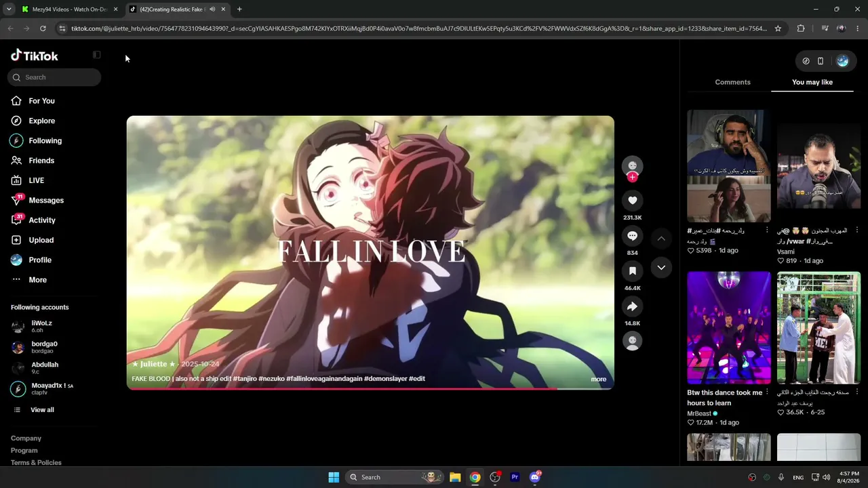Screen dimensions: 868x488
Task: Go to the previous video arrow
Action: pos(661,239)
